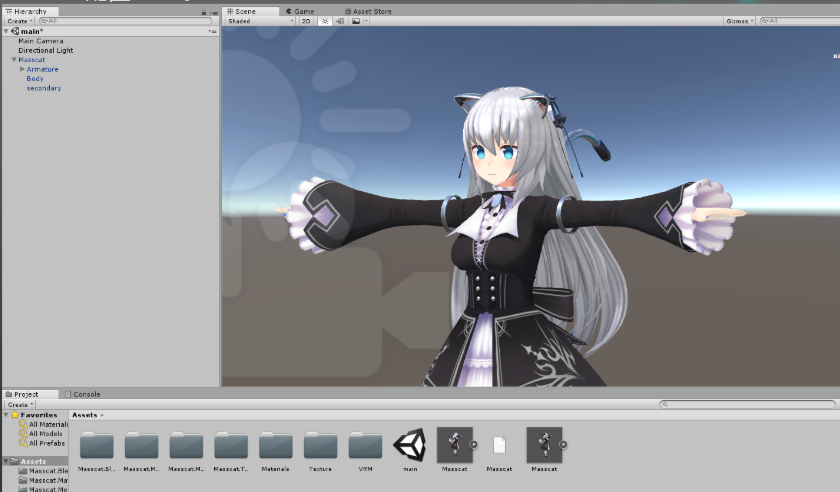The width and height of the screenshot is (840, 492).
Task: Select All Prefabs favorite search
Action: pyautogui.click(x=42, y=443)
